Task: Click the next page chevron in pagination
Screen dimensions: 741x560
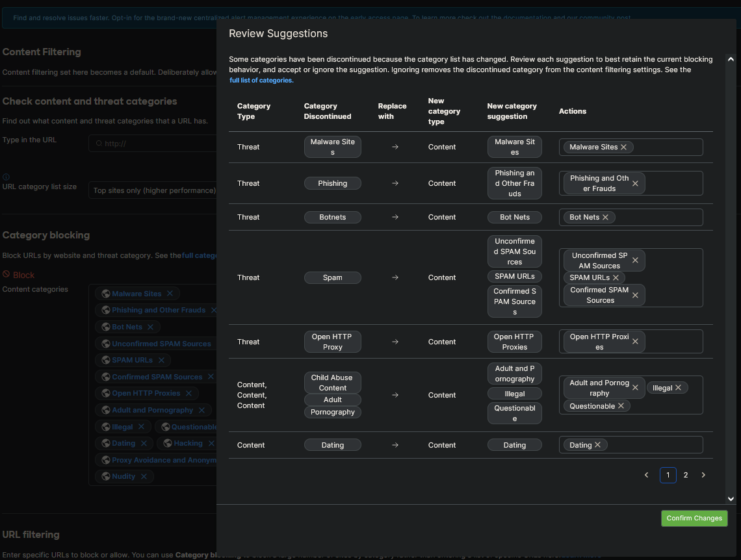Action: pos(703,475)
